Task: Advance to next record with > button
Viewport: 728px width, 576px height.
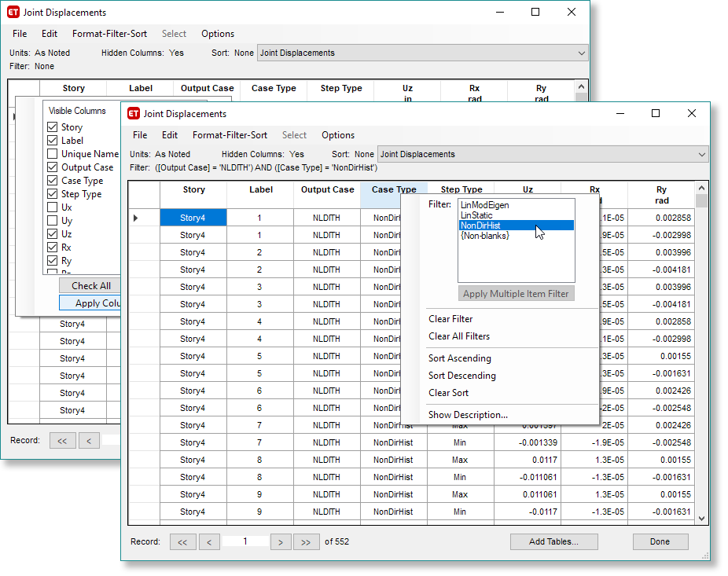Action: pyautogui.click(x=281, y=541)
